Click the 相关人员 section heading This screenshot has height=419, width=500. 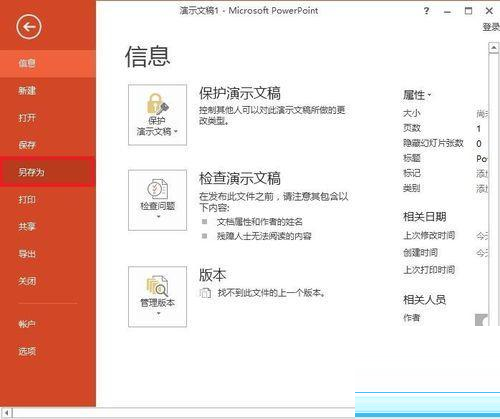tap(425, 300)
